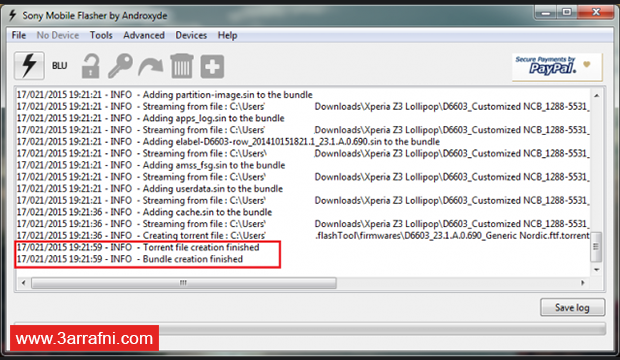
Task: Click the log's vertical scrollbar down arrow
Action: point(596,270)
